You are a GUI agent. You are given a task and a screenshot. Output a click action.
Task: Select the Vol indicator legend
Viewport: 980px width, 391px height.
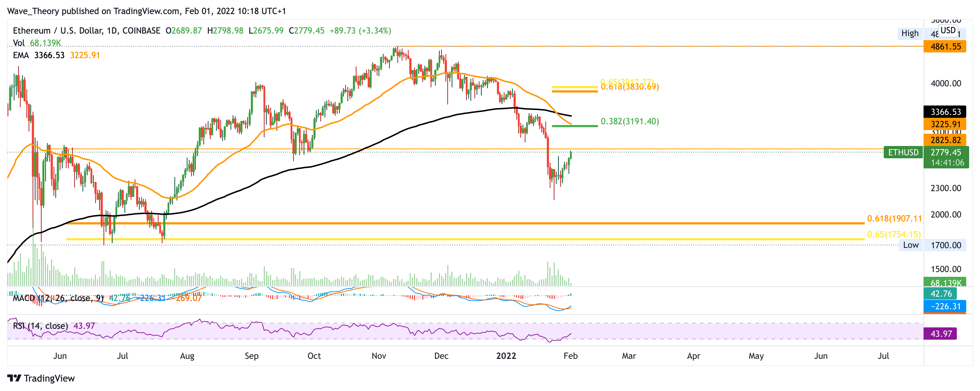coord(19,43)
